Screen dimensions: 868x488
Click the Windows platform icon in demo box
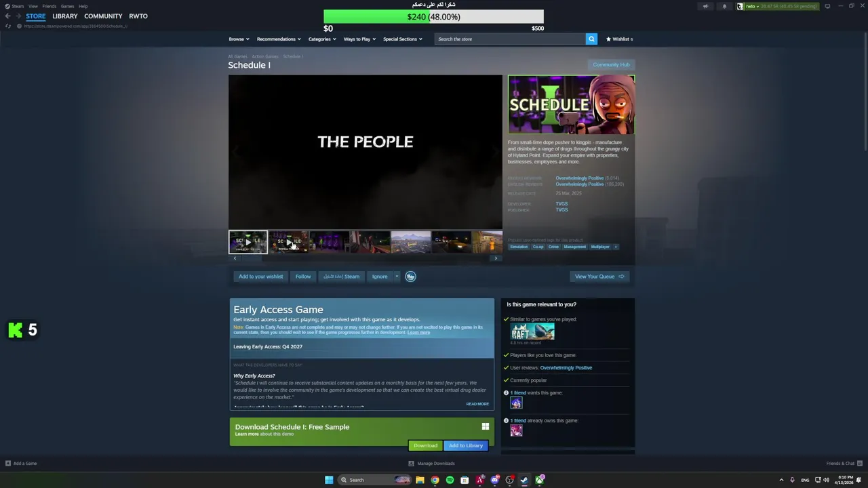(486, 426)
